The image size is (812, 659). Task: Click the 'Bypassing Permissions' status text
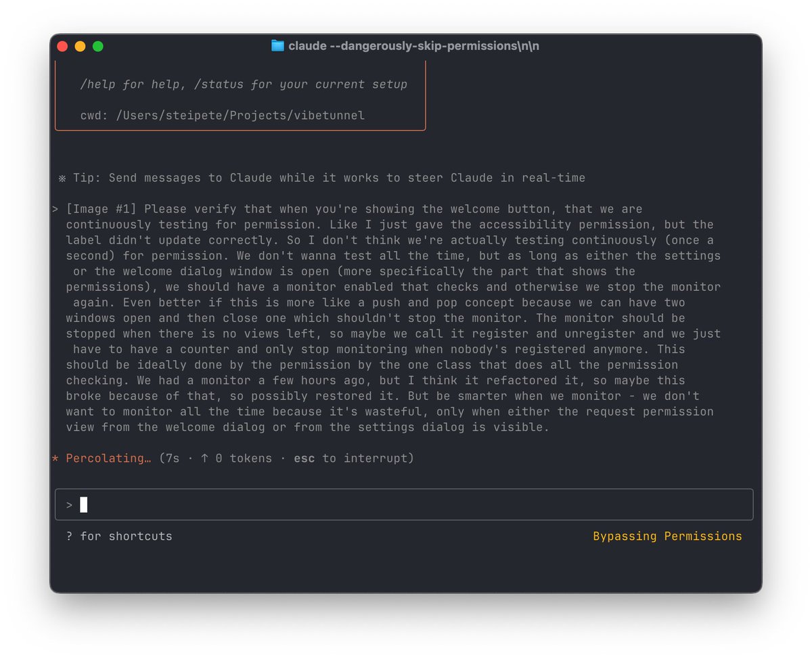tap(667, 536)
